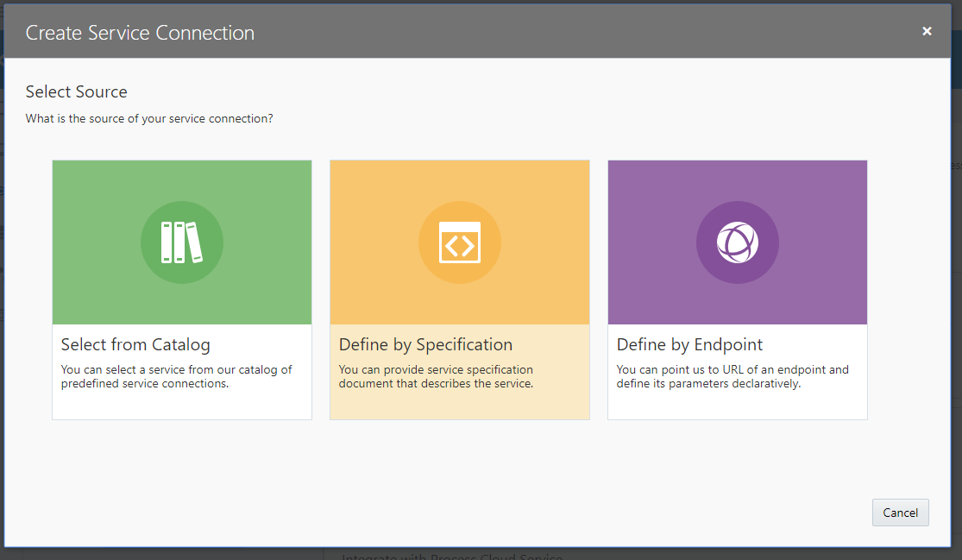962x560 pixels.
Task: Choose the Define by Specification card
Action: (459, 289)
